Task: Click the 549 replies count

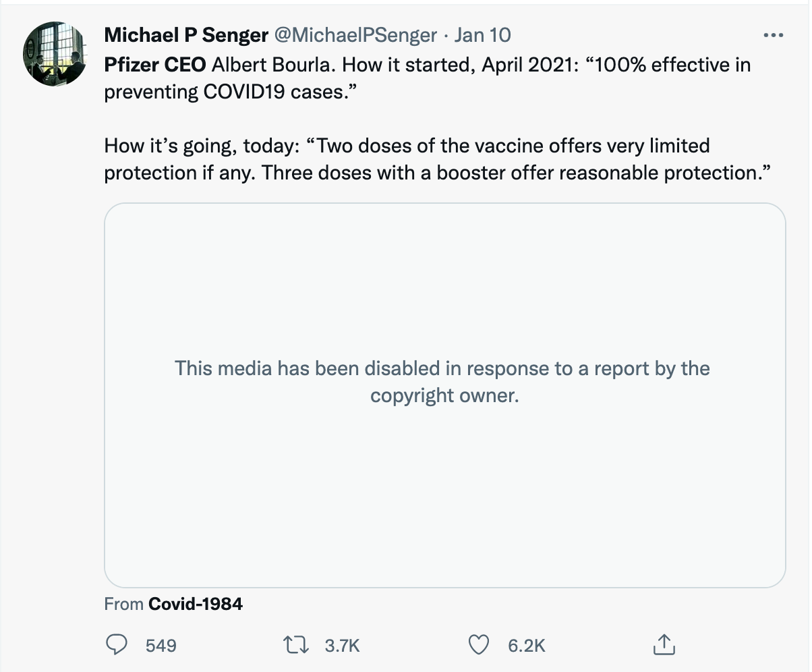Action: pyautogui.click(x=161, y=646)
